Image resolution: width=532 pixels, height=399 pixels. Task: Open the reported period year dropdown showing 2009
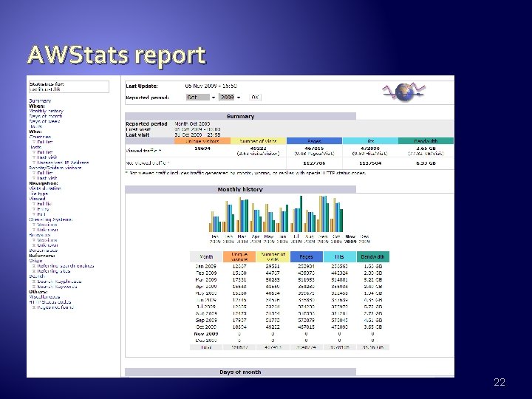point(231,98)
